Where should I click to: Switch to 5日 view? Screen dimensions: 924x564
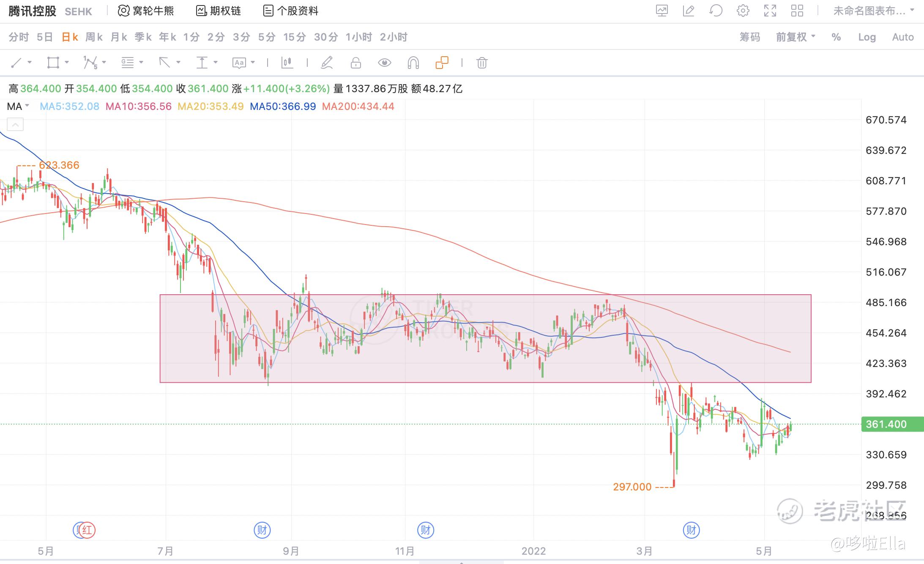(x=45, y=37)
